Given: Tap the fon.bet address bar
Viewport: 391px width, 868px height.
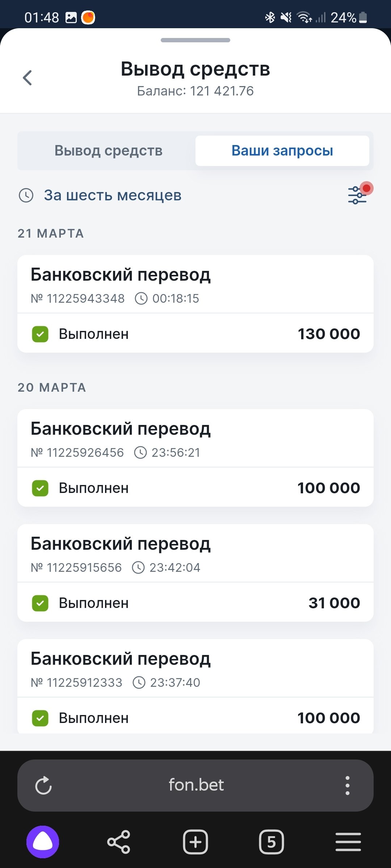Looking at the screenshot, I should (196, 786).
